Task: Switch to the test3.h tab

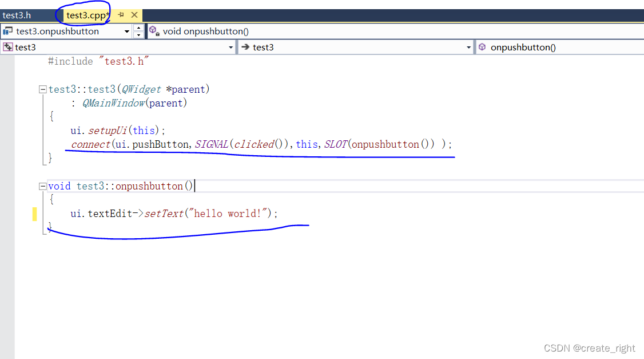Action: pyautogui.click(x=17, y=15)
